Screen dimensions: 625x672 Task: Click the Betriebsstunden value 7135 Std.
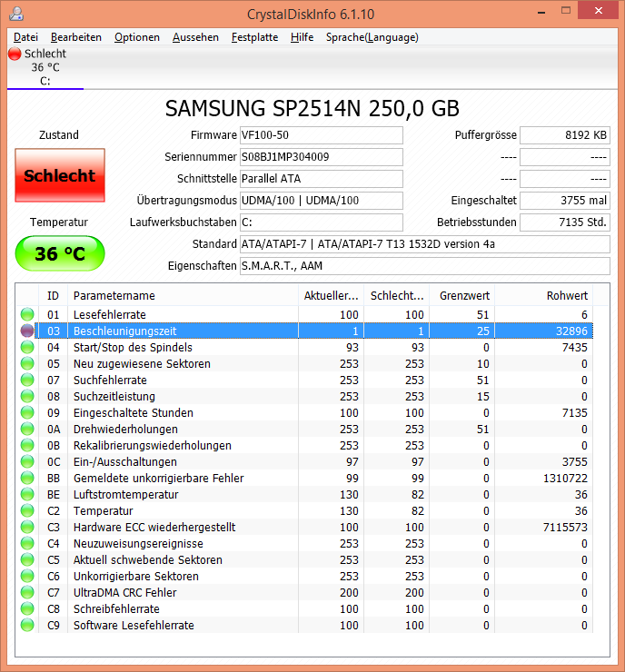click(565, 222)
